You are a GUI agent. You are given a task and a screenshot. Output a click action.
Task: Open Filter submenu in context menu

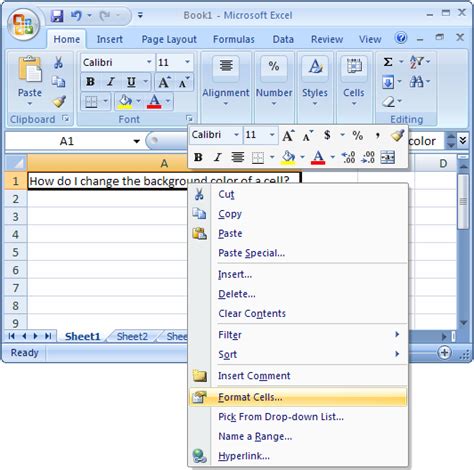pos(298,335)
